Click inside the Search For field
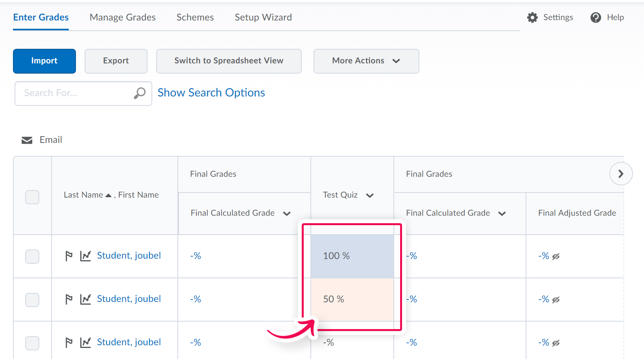The width and height of the screenshot is (644, 359). (x=71, y=93)
